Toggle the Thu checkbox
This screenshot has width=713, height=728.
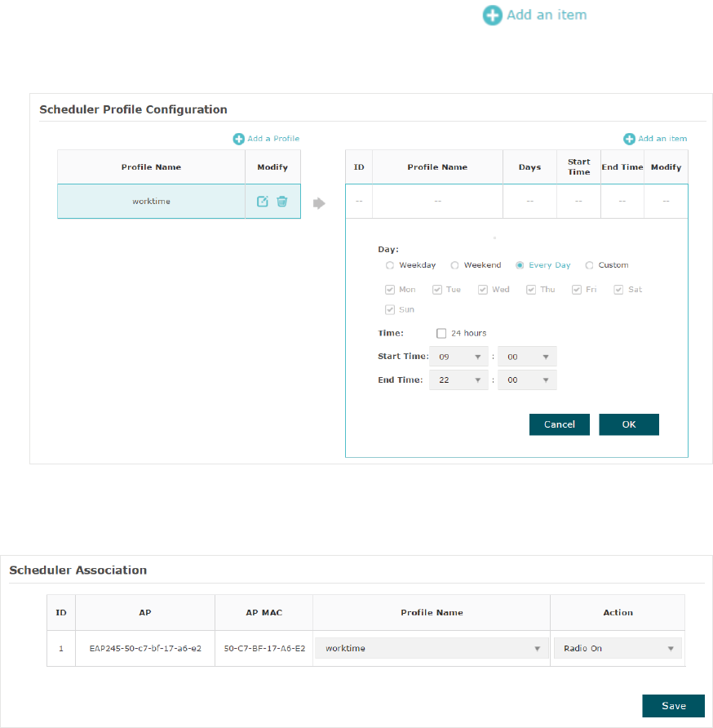[531, 290]
